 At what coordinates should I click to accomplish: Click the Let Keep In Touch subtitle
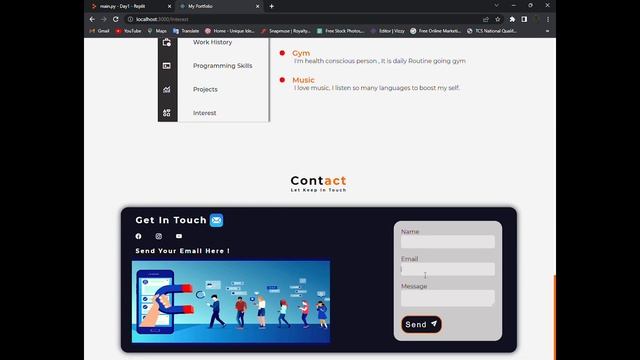(x=318, y=190)
